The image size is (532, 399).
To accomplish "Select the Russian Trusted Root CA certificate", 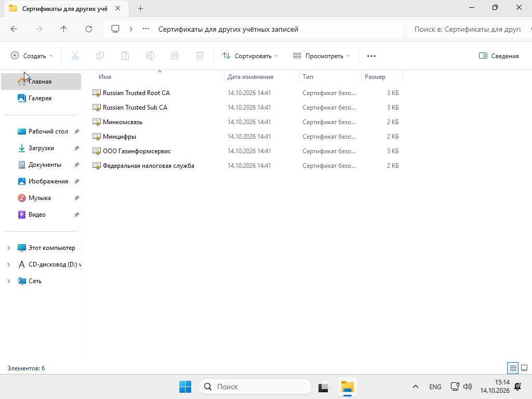I will pos(136,93).
